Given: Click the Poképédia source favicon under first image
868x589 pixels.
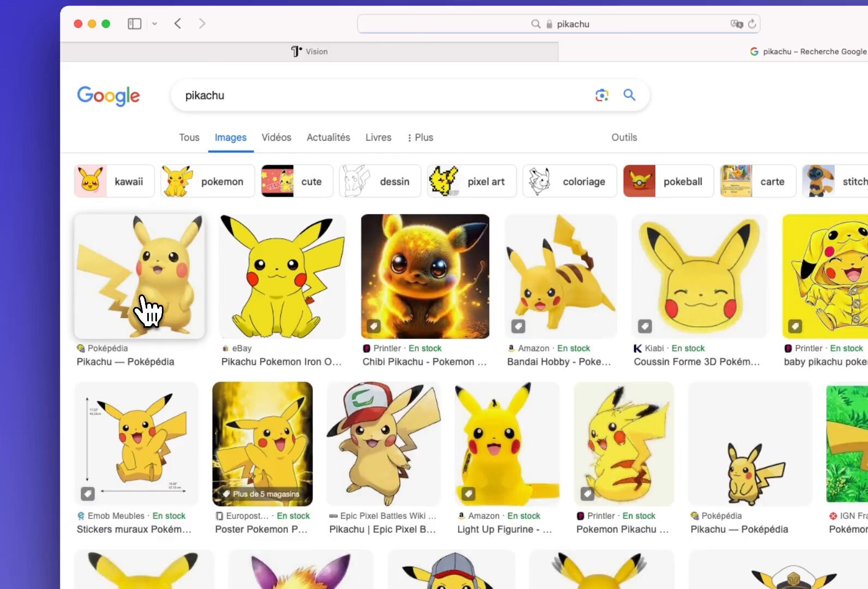Looking at the screenshot, I should pos(81,348).
